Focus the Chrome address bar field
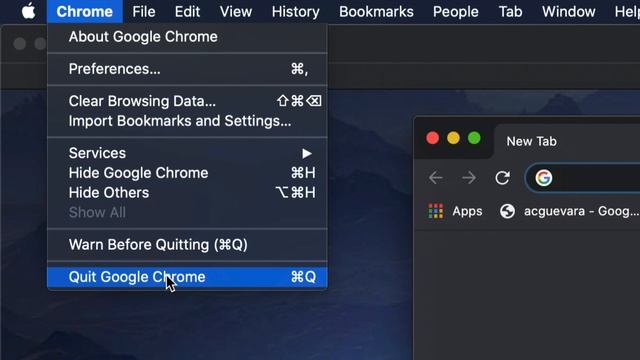Screen dimensions: 640x360 pos(583,178)
